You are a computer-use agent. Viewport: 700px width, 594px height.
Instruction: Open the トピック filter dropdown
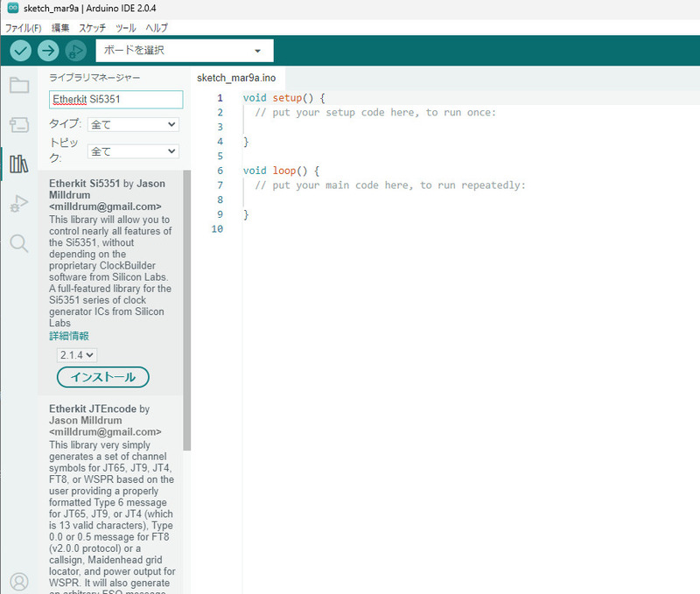click(x=133, y=151)
